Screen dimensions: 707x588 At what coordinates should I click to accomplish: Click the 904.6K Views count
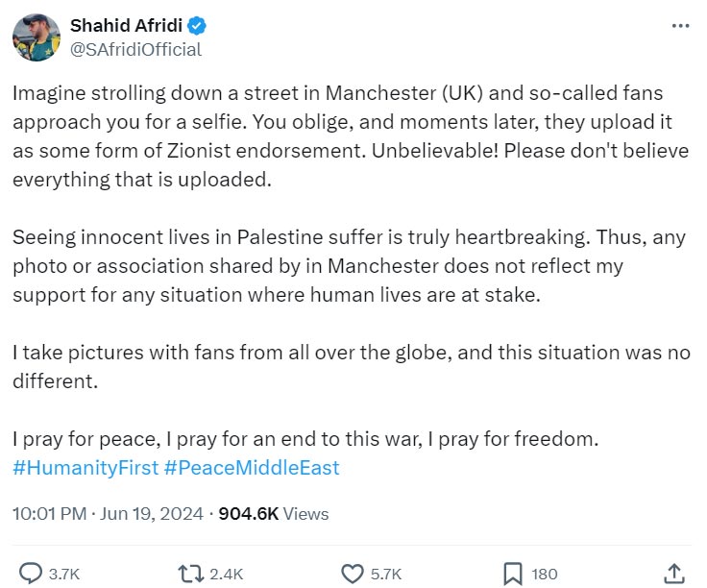(274, 514)
